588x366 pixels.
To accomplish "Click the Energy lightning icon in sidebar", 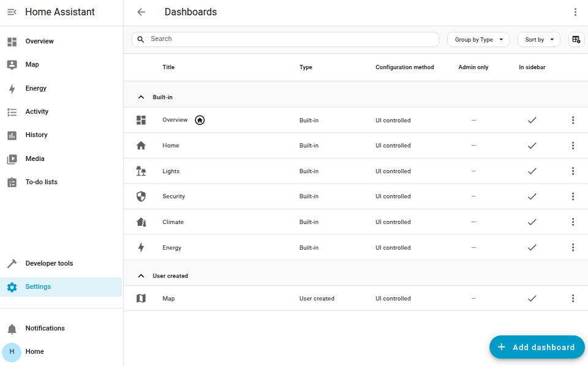I will coord(12,88).
